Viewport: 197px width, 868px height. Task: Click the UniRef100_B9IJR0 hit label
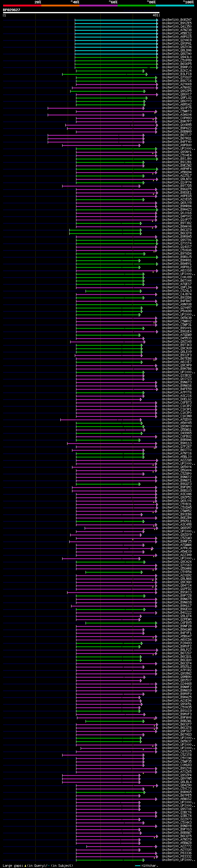tap(177, 159)
